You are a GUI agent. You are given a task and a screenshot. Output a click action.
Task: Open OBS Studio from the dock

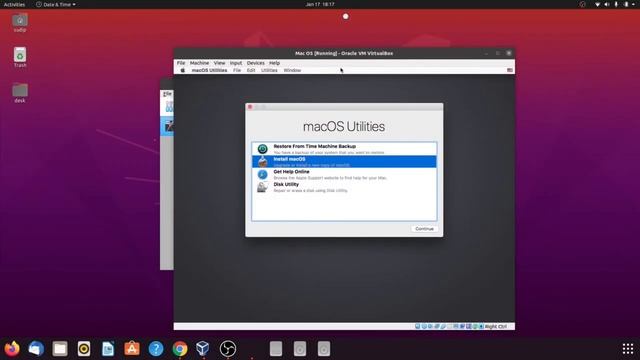tap(228, 349)
